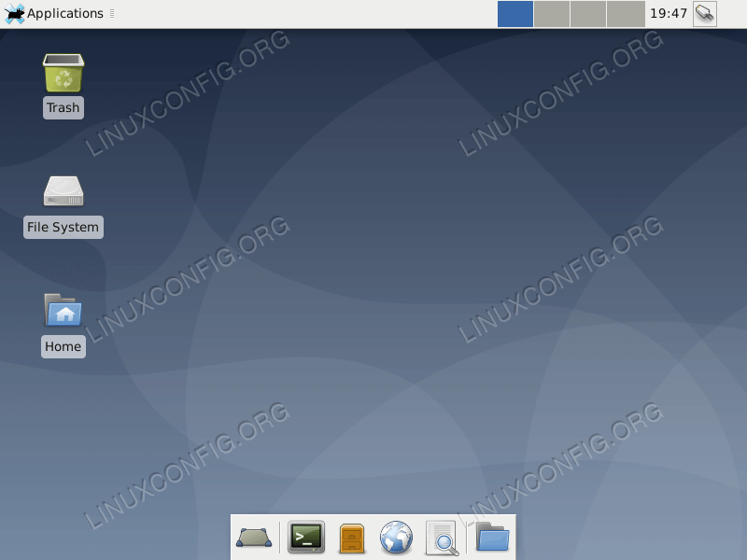Open the file manager cabinet icon
Screen dimensions: 747x560
(352, 539)
